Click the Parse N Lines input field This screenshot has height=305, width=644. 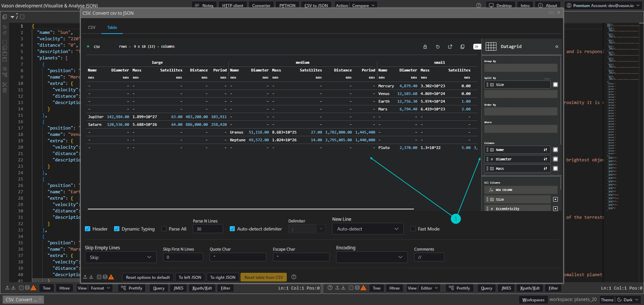click(208, 229)
